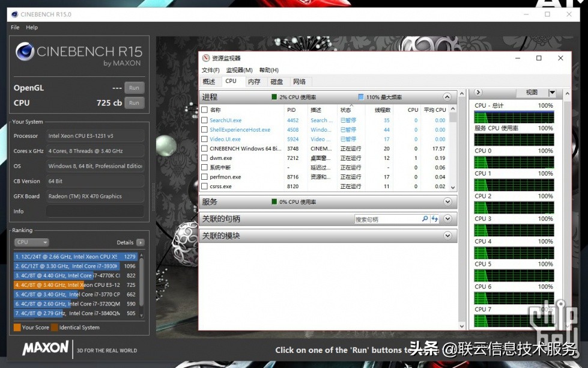Check the box for CINEBENCH Windows 64 Bit process
This screenshot has width=588, height=368.
(204, 149)
